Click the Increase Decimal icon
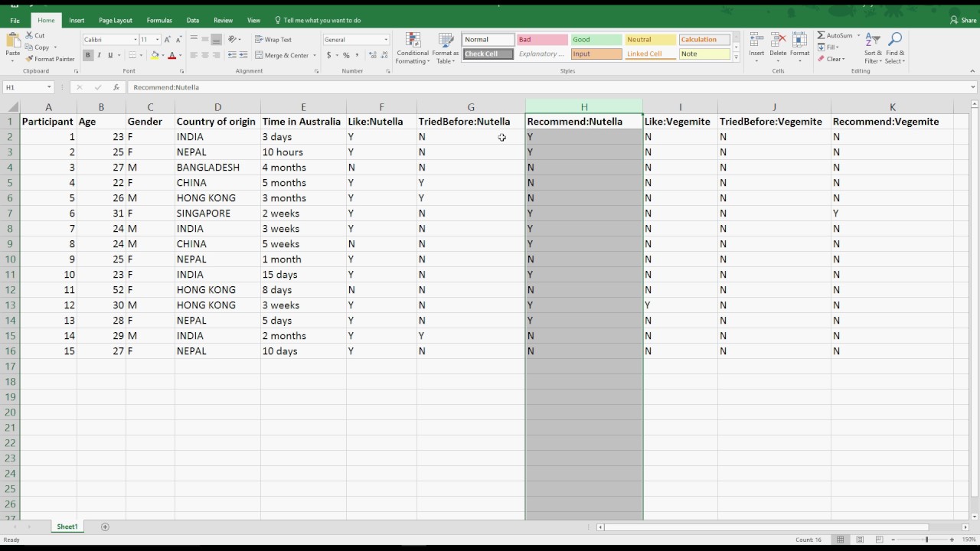980x551 pixels. click(x=373, y=55)
